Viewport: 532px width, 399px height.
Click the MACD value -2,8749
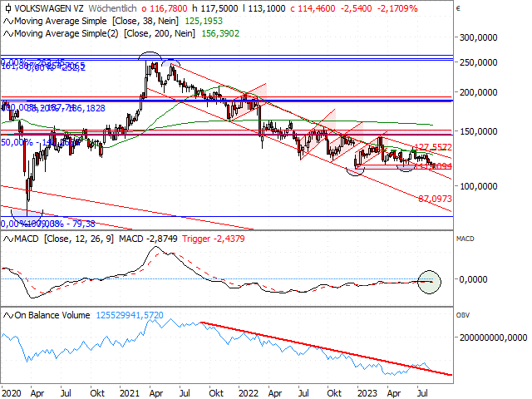tap(148, 239)
